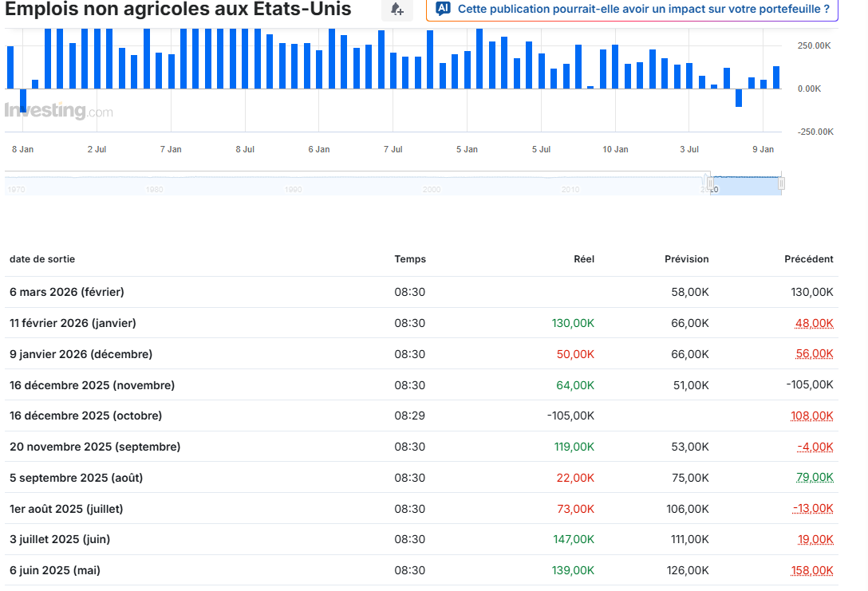Viewport: 868px width, 591px height.
Task: Click the Temps column header
Action: coord(410,259)
